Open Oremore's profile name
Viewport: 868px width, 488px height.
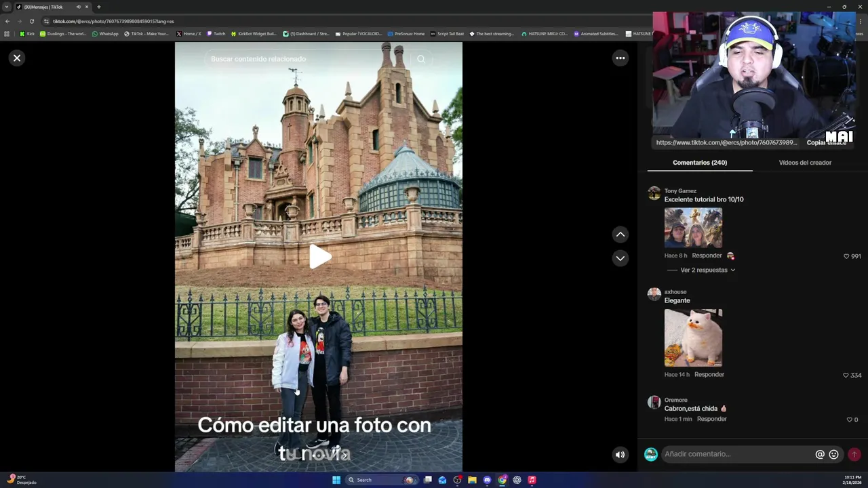click(x=676, y=401)
